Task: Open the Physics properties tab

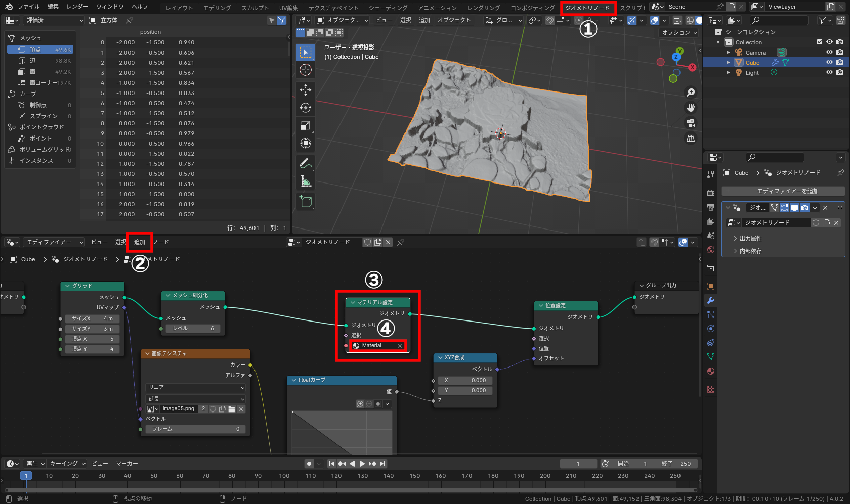Action: click(x=711, y=329)
